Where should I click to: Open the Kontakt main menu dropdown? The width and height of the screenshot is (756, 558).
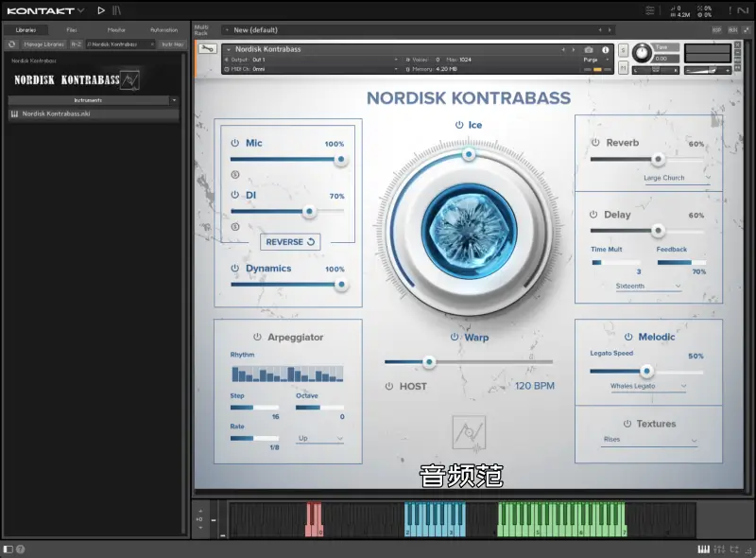tap(80, 10)
